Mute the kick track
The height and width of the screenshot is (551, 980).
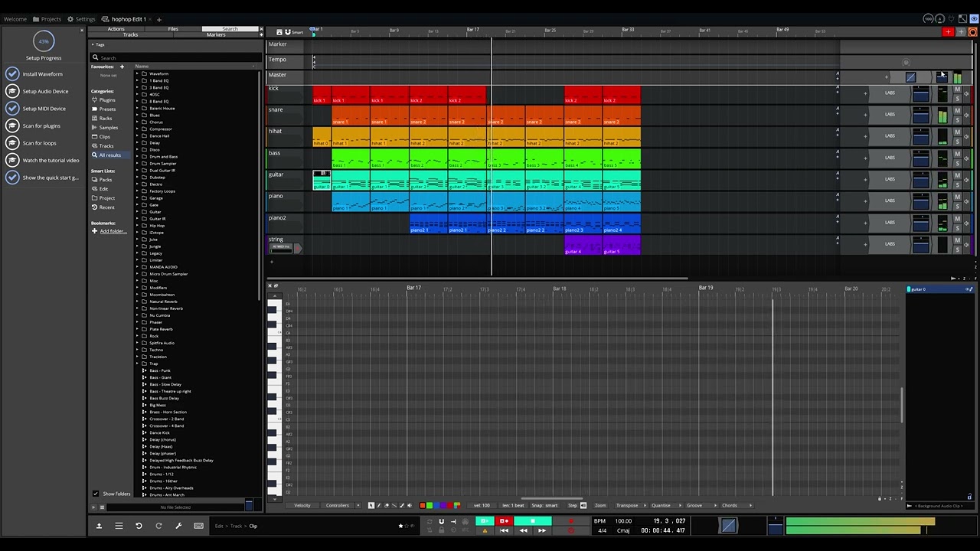(957, 90)
